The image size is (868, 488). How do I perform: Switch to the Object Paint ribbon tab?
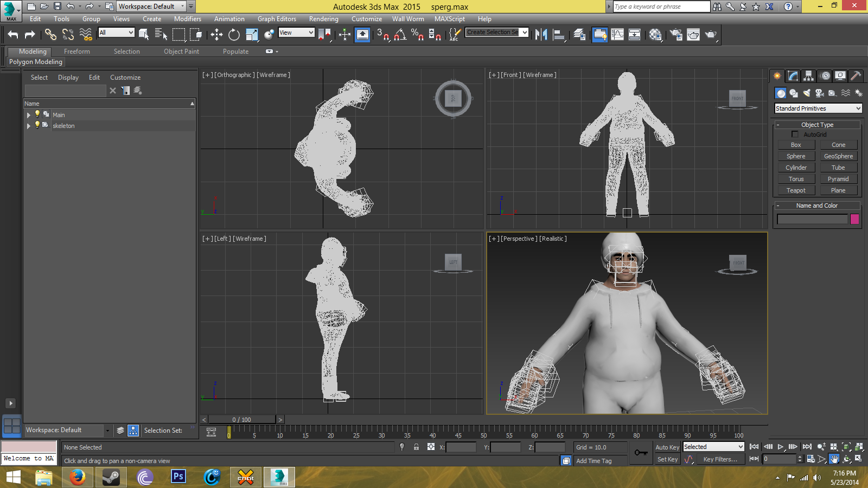(x=182, y=52)
